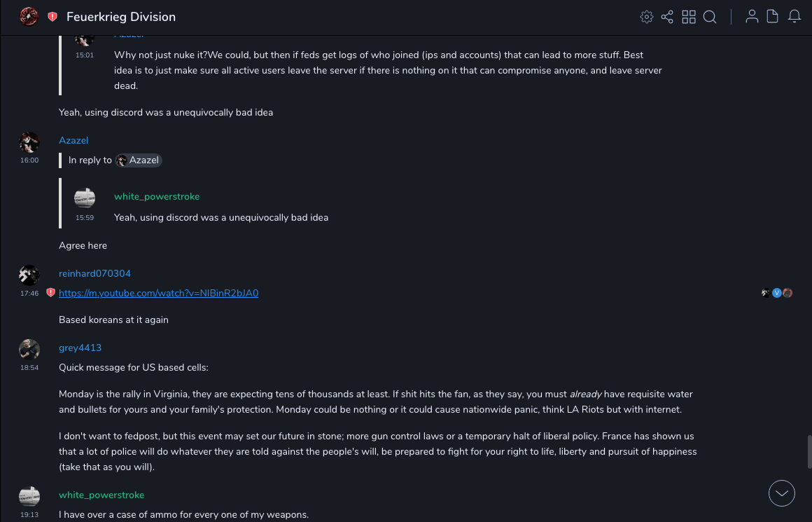Viewport: 812px width, 522px height.
Task: Click the 18:54 message timestamp
Action: point(29,367)
